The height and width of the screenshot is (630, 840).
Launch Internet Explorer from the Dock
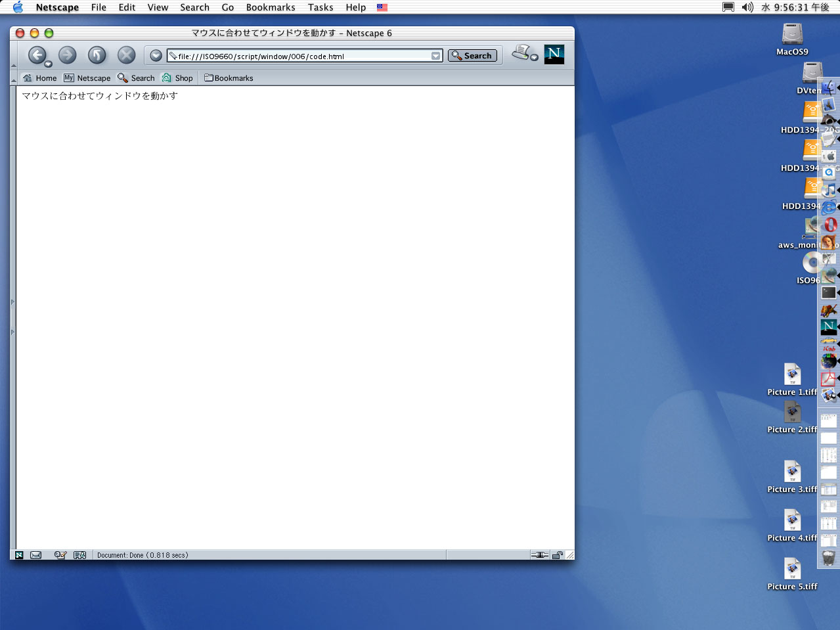pyautogui.click(x=829, y=207)
